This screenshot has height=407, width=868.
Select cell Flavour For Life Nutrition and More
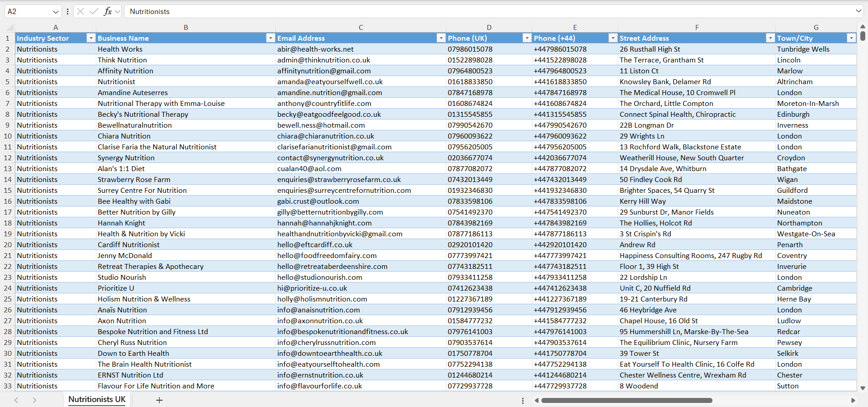tap(186, 386)
